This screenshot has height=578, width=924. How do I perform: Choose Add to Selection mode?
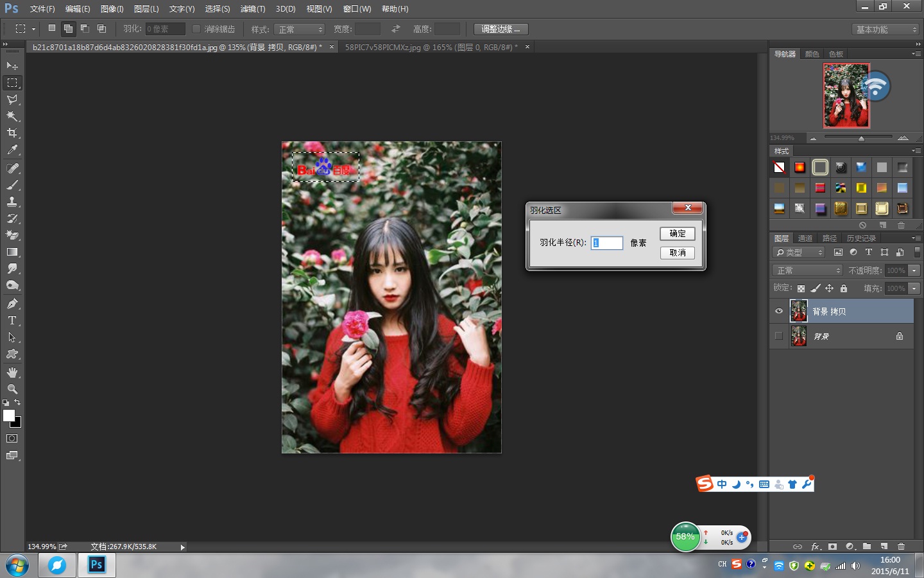[68, 28]
